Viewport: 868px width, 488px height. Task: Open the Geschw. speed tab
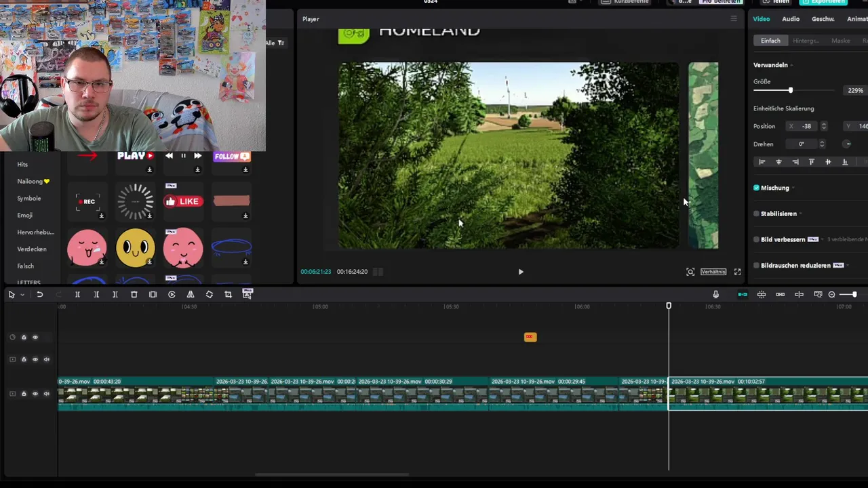(x=823, y=19)
